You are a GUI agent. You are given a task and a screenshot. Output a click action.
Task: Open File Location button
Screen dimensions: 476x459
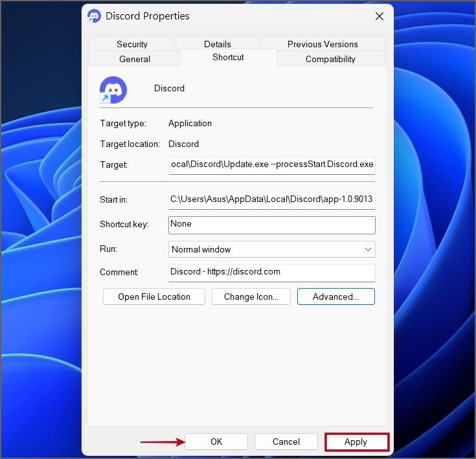154,297
